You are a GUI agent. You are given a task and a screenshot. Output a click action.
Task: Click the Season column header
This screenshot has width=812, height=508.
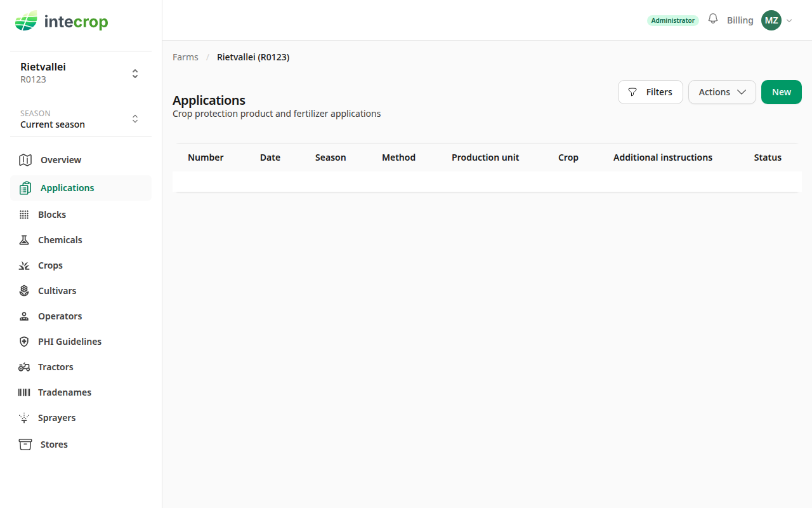(x=331, y=157)
